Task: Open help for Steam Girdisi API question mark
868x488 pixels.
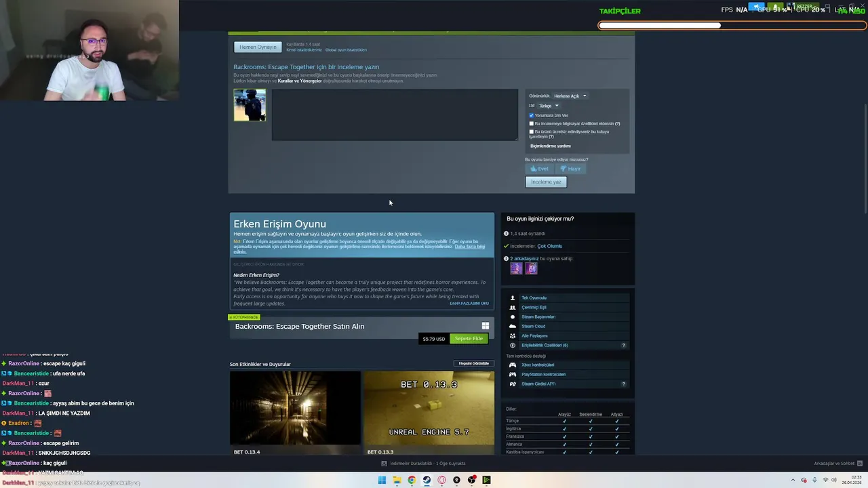Action: coord(624,384)
